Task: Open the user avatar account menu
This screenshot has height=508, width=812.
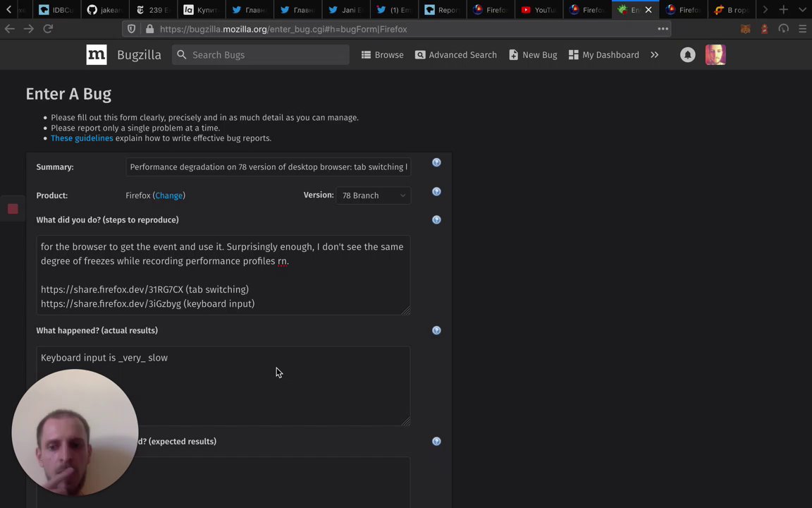Action: pyautogui.click(x=715, y=54)
